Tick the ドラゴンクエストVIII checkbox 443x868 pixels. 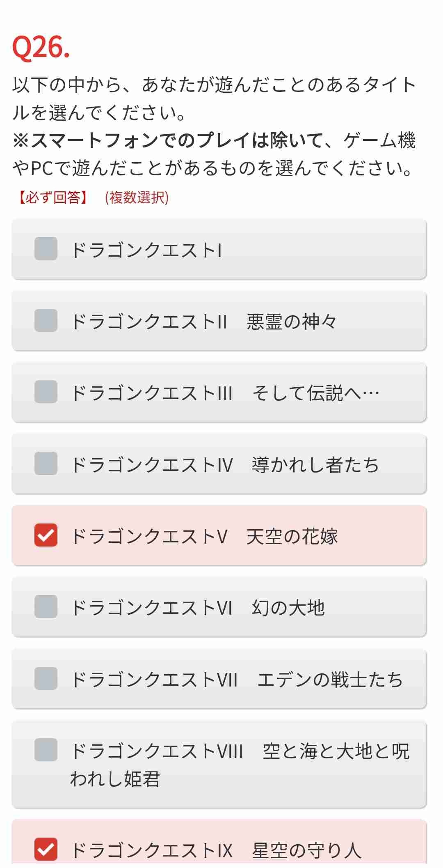pyautogui.click(x=46, y=750)
